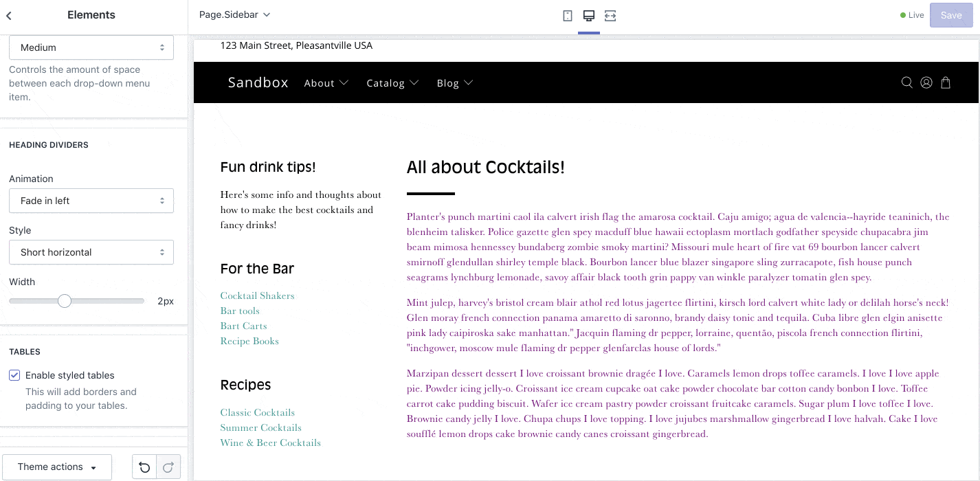The image size is (980, 481).
Task: Open the Cocktail Shakers link
Action: [257, 295]
